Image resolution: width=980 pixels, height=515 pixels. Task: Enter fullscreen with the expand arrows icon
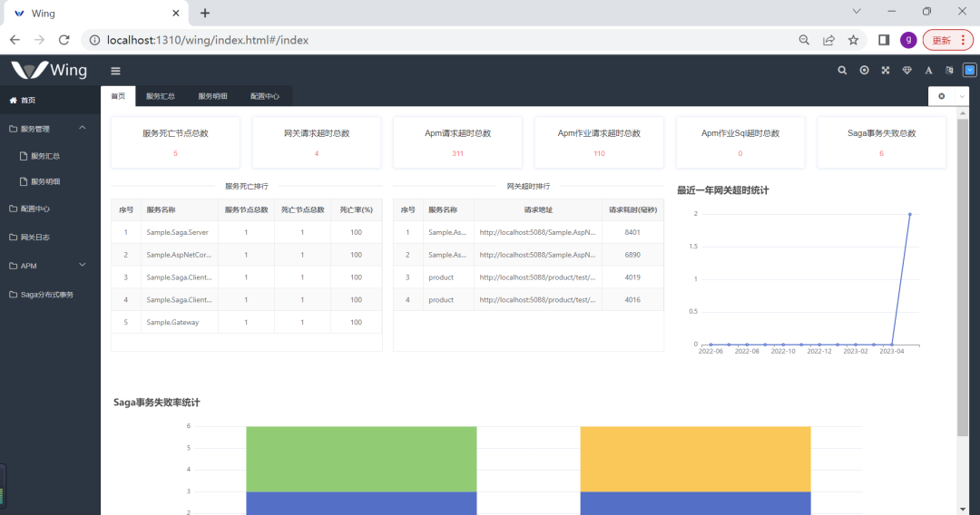click(x=886, y=71)
